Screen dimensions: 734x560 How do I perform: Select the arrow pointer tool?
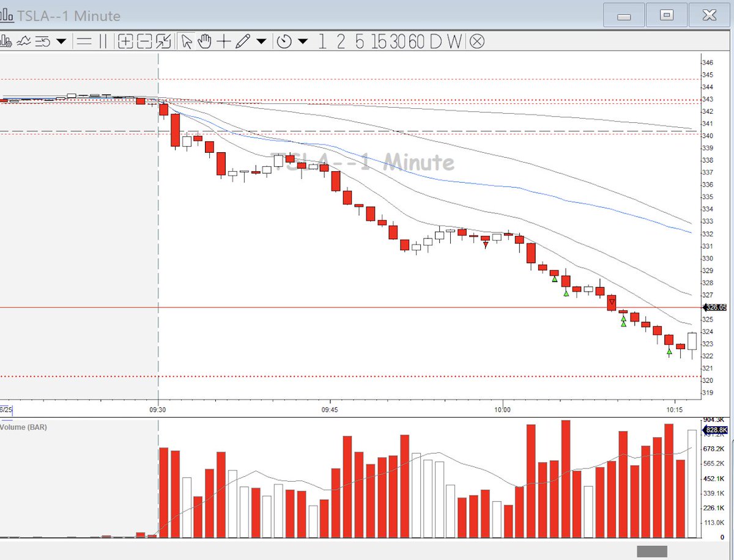coord(187,42)
